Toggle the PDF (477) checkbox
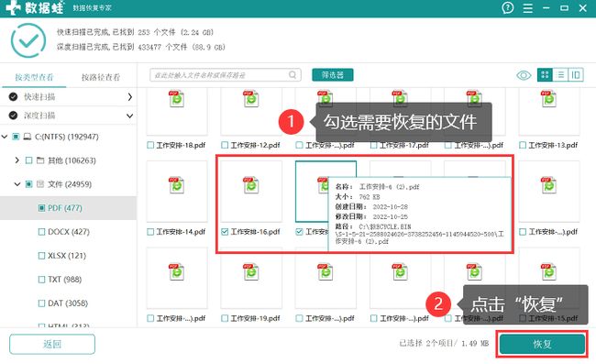 point(42,208)
